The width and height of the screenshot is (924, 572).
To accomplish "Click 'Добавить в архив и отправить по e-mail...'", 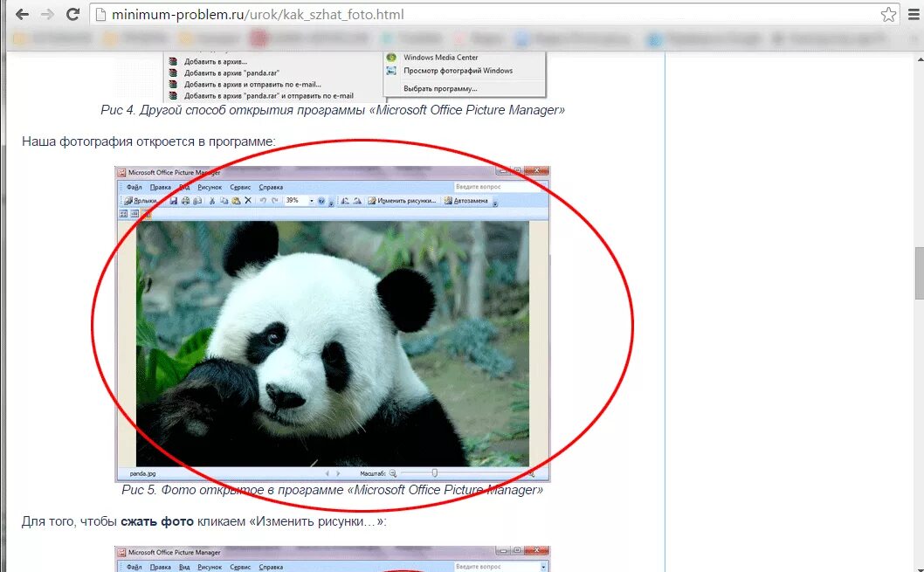I will (x=252, y=84).
